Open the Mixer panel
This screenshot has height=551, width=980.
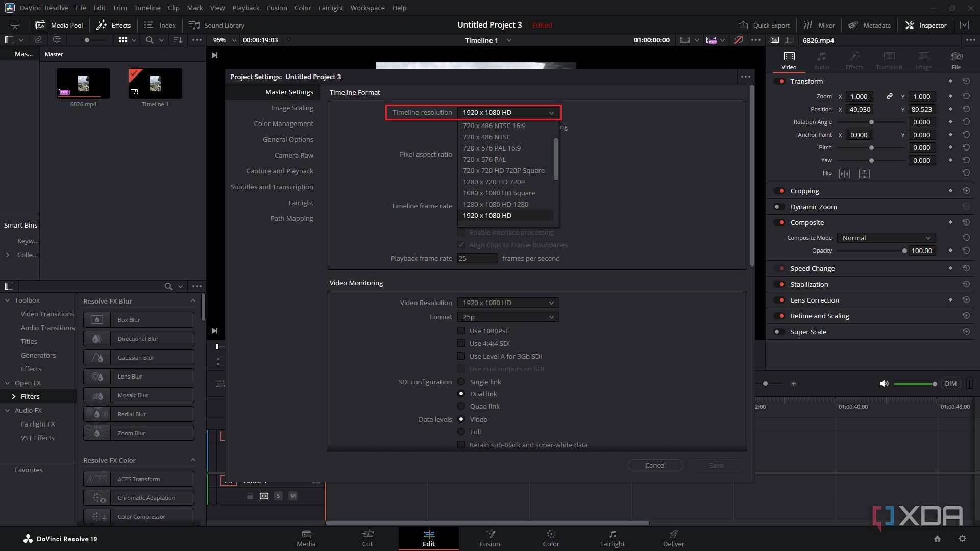pos(819,25)
